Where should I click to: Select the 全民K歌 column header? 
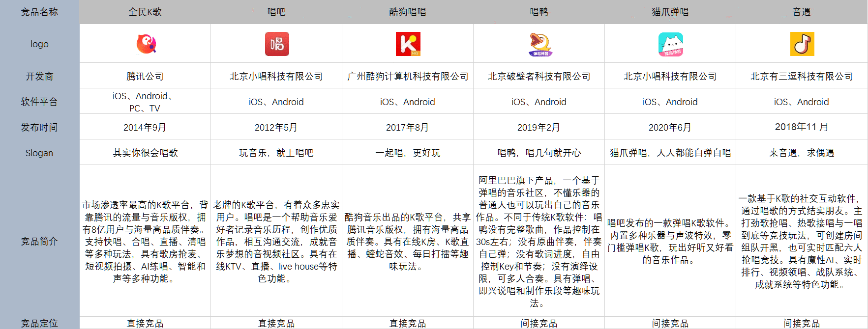point(145,12)
